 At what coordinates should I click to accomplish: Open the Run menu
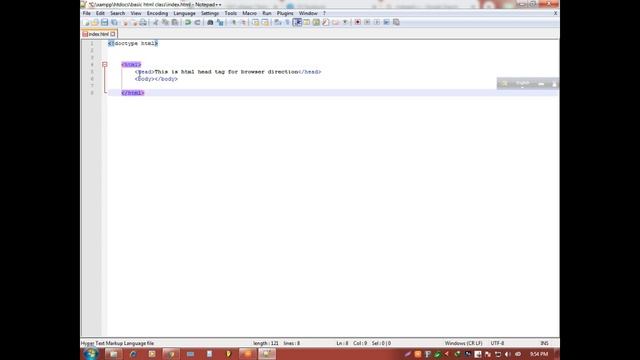tap(267, 13)
